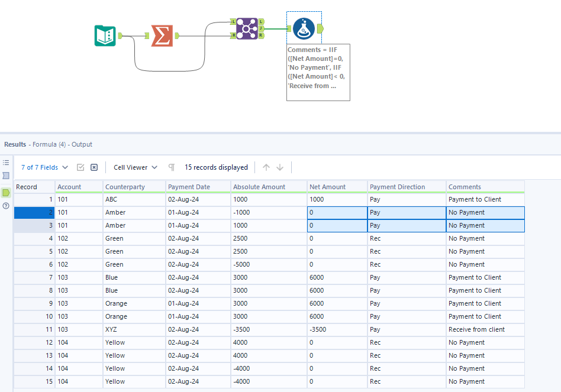
Task: Select record row number 11
Action: pos(34,329)
